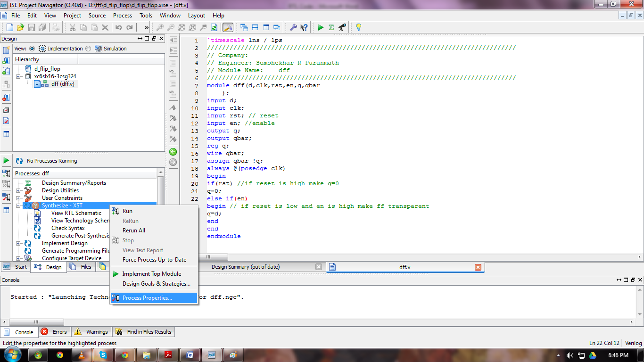
Task: Click the VLC cone icon in the taskbar
Action: point(81,355)
